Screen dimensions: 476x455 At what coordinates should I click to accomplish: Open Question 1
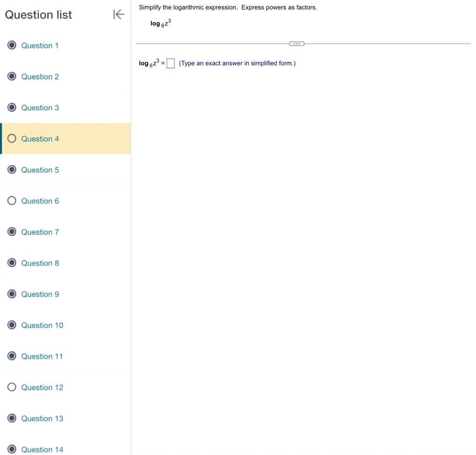(x=40, y=45)
